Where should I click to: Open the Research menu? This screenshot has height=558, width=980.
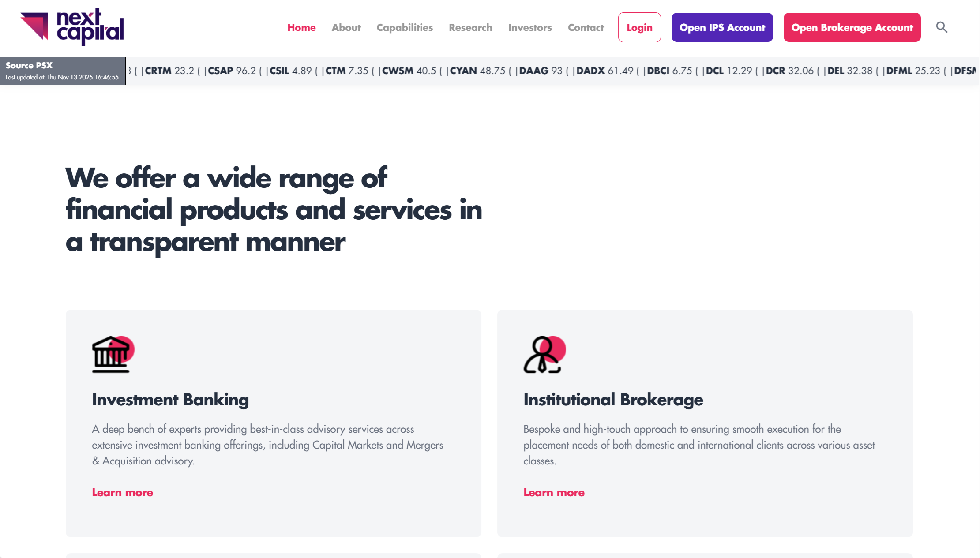(470, 27)
